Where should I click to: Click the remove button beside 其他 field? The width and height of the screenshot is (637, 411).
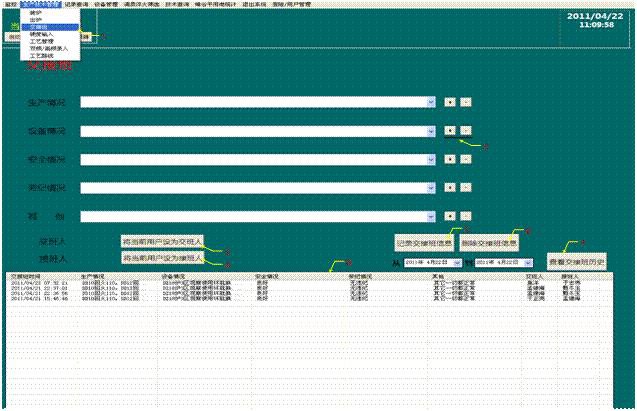coord(465,215)
